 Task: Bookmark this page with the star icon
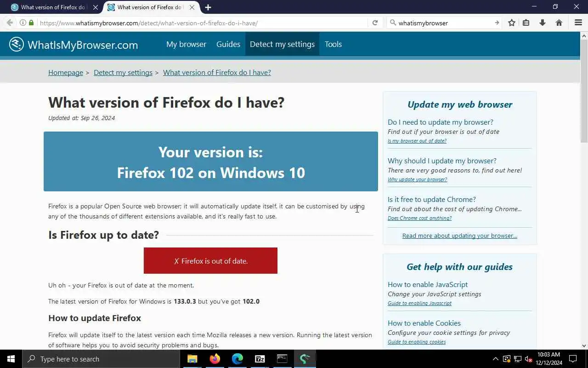[x=512, y=23]
